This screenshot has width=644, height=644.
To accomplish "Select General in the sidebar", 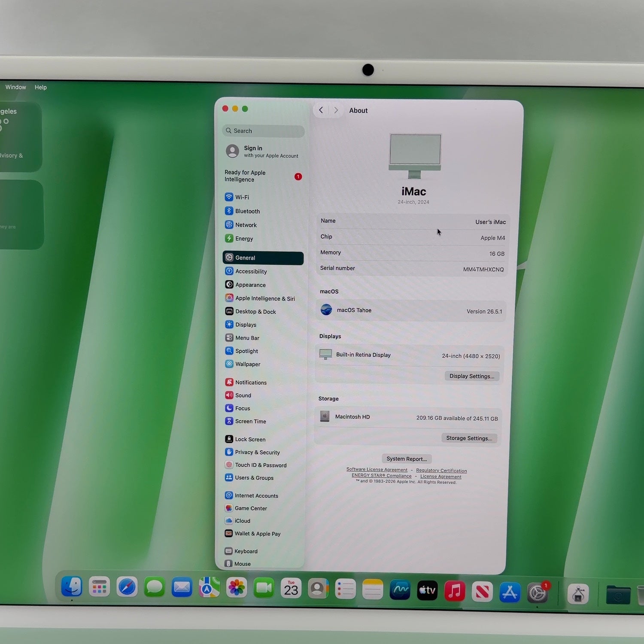I will coord(263,258).
